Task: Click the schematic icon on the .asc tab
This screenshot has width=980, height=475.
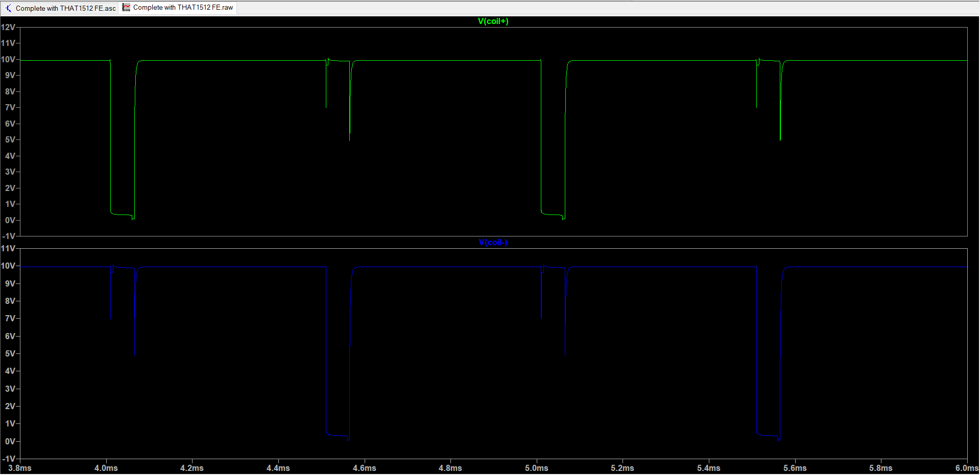Action: [x=8, y=8]
